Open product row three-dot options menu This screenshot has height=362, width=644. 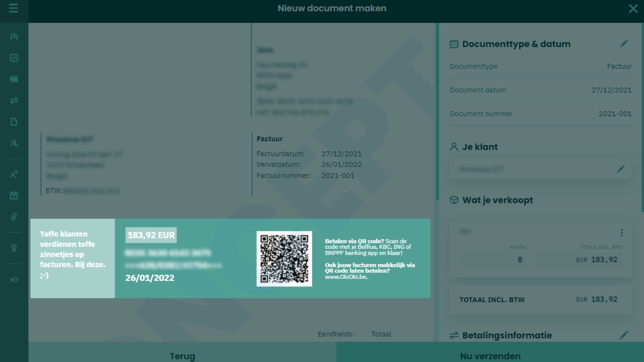622,233
